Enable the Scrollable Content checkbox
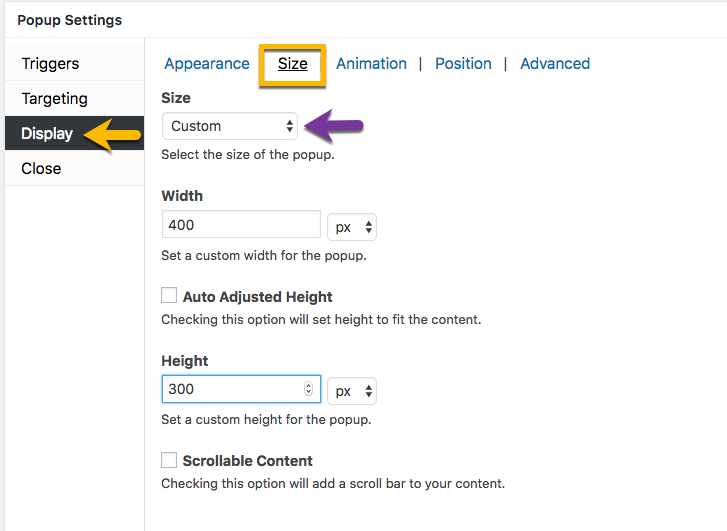The image size is (727, 531). click(169, 460)
